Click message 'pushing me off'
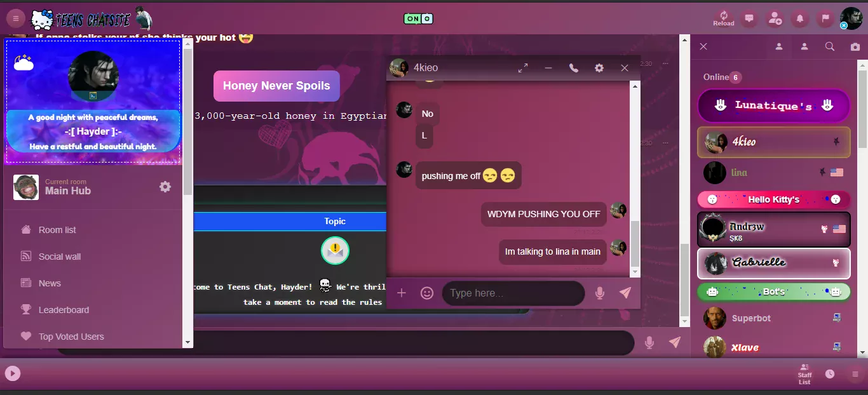The height and width of the screenshot is (395, 868). tap(468, 175)
